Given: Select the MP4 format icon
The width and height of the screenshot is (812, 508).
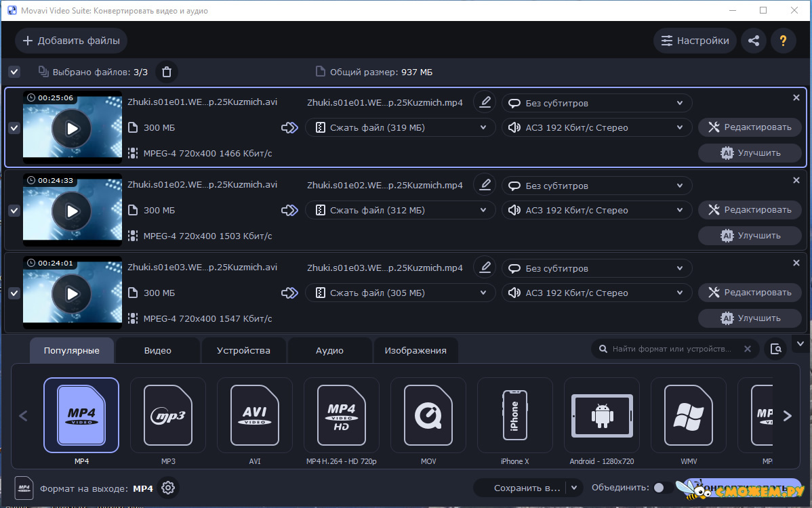Looking at the screenshot, I should pos(81,415).
